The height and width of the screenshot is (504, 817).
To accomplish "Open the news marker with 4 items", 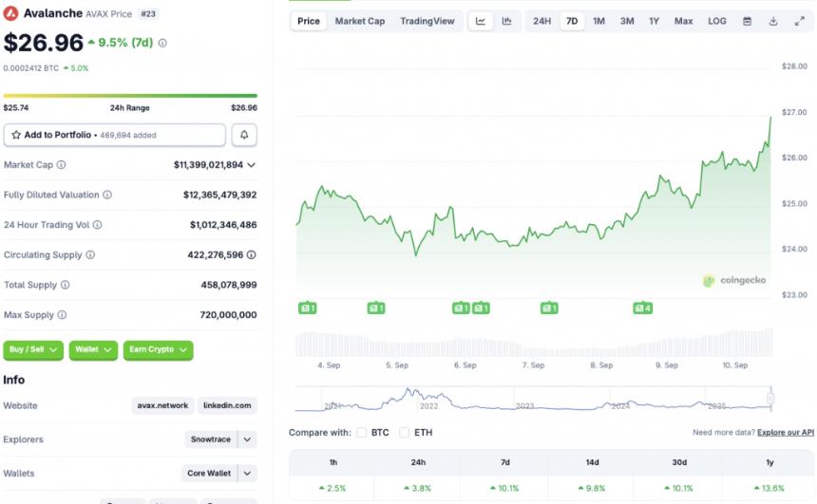I will coord(643,308).
